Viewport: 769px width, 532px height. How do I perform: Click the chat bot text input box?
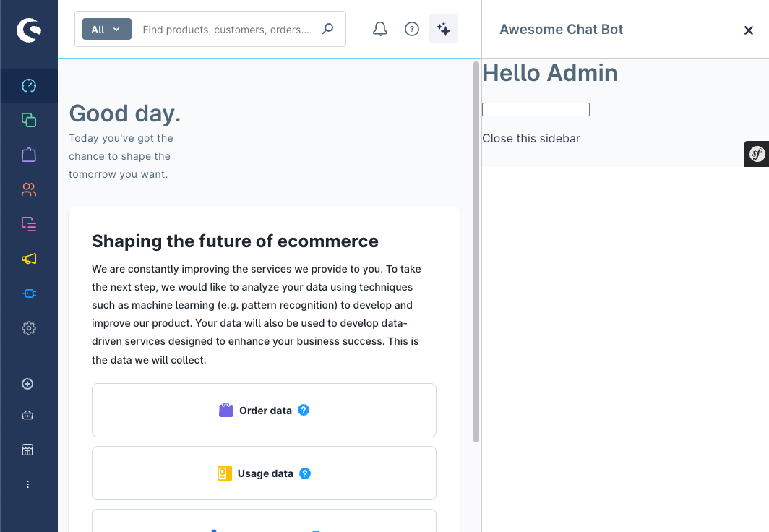coord(536,110)
